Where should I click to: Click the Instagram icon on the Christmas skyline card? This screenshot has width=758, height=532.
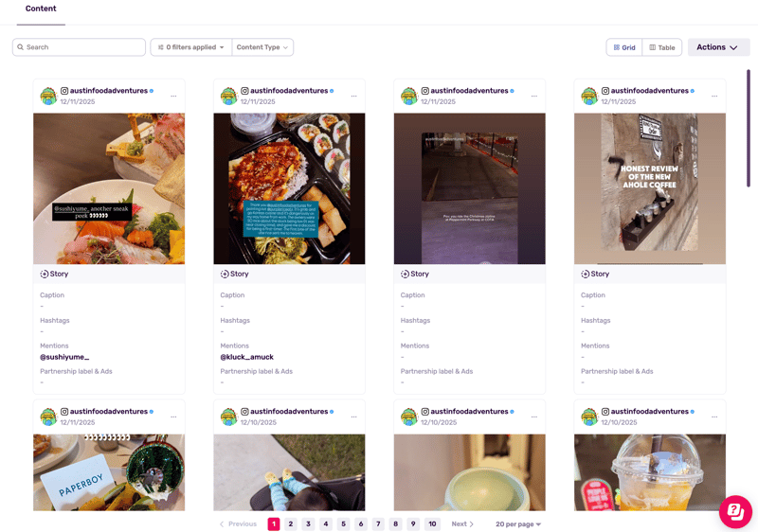tap(424, 91)
